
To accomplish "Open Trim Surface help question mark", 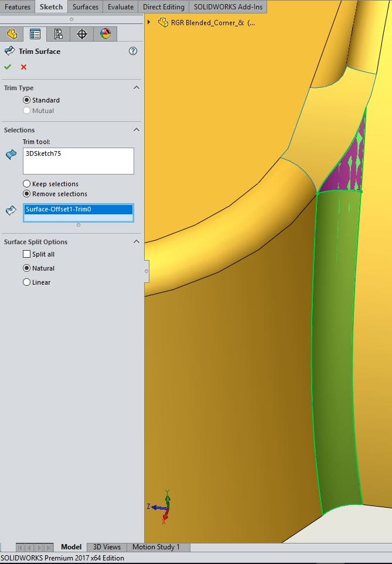I will tap(133, 51).
